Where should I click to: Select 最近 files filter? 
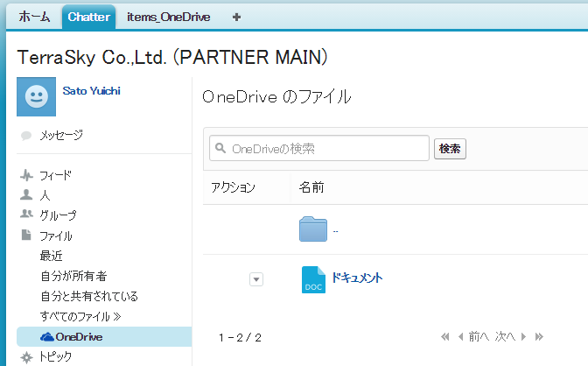pos(51,256)
